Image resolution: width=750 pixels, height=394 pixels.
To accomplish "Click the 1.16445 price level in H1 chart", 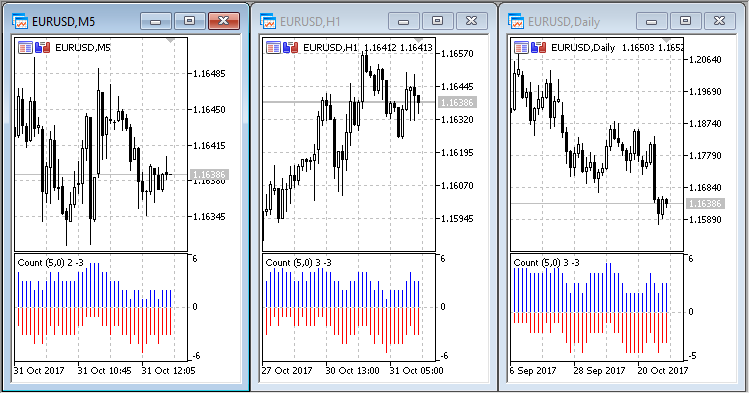I will coord(457,87).
